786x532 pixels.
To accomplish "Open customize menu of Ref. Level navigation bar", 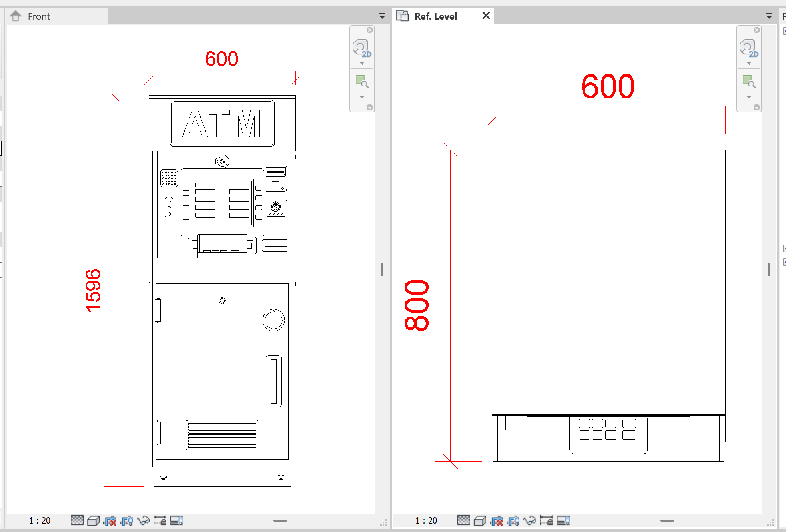I will 757,107.
